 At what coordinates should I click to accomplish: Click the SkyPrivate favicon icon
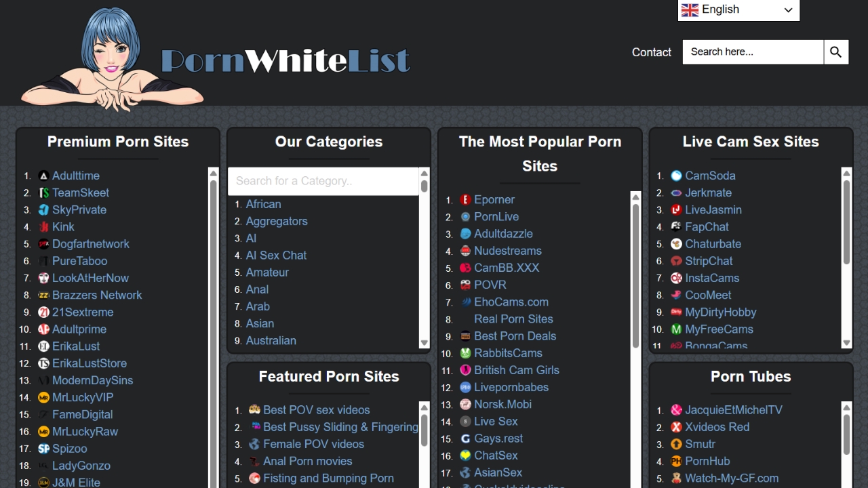43,209
